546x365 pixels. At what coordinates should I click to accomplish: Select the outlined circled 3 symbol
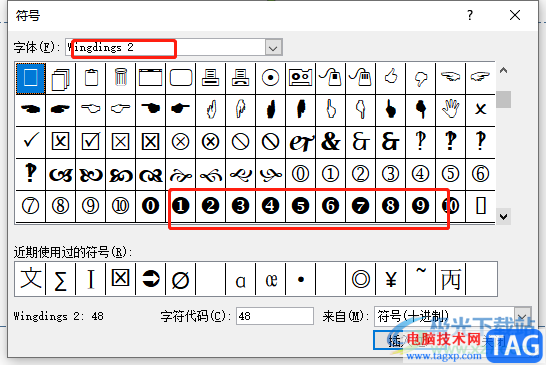391,174
